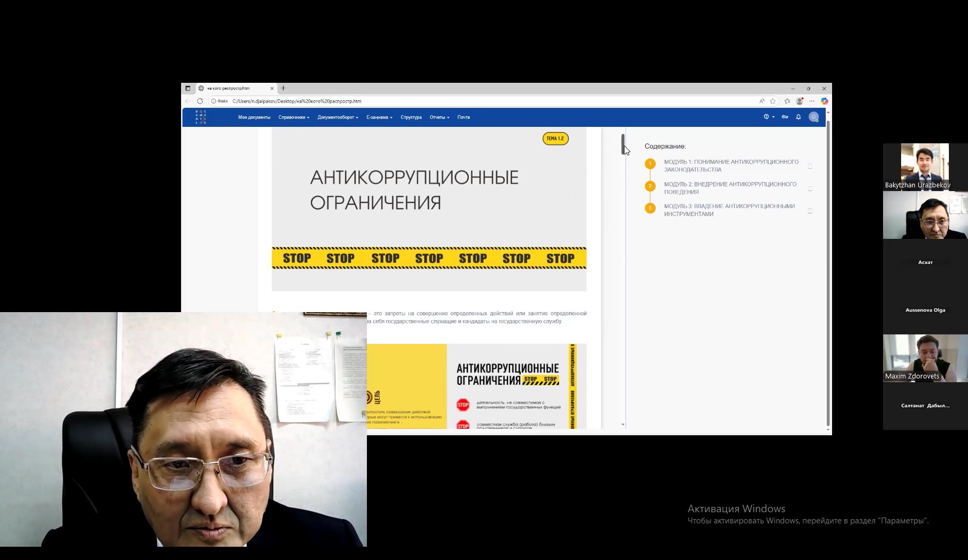Screen dimensions: 968x560
Task: Open the Documentolog help question-mark icon
Action: pos(766,117)
